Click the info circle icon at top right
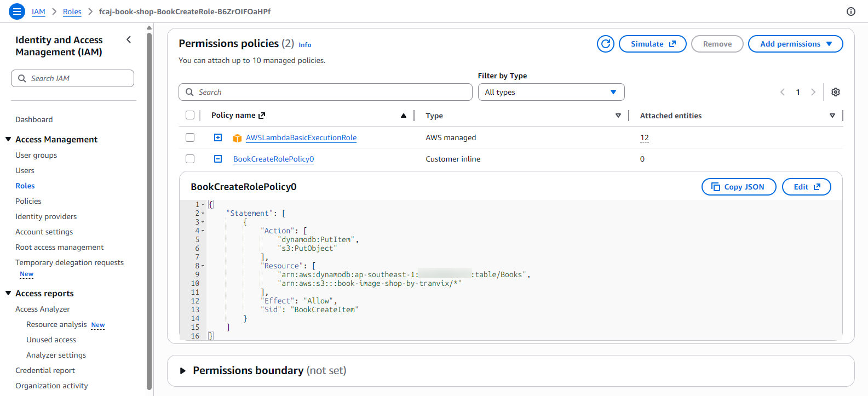Screen dimensions: 868x396 [x=850, y=12]
